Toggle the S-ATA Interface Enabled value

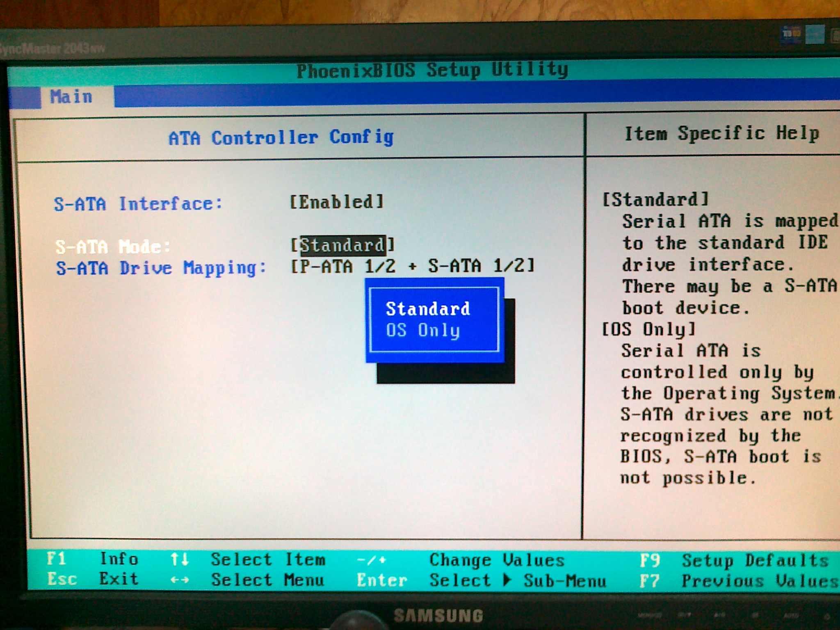point(336,202)
